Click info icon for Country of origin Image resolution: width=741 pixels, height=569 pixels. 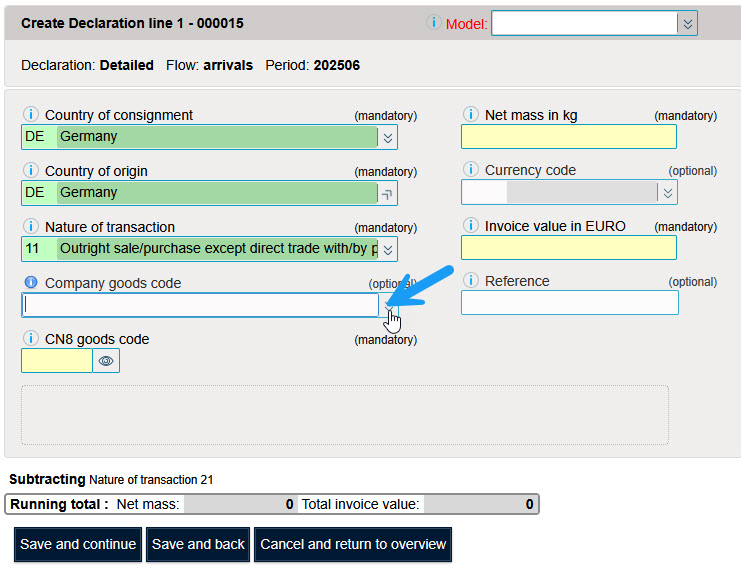point(30,171)
